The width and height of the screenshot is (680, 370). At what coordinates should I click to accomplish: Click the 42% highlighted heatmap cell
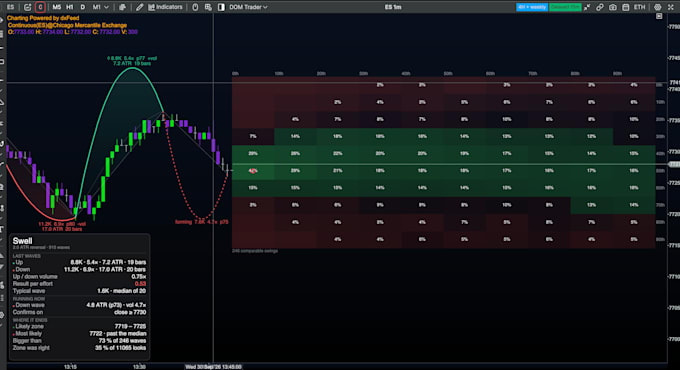coord(253,171)
